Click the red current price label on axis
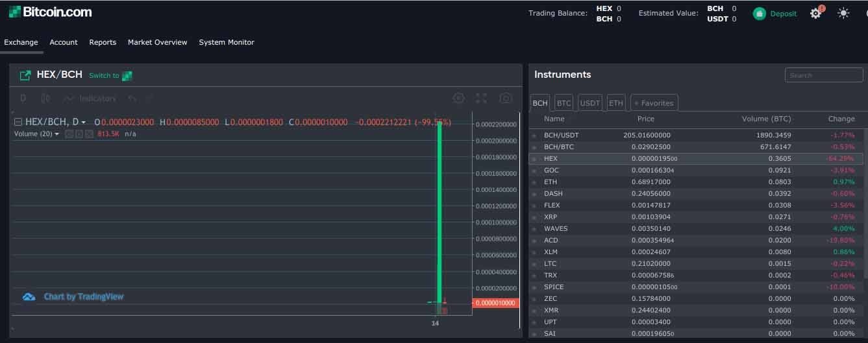Viewport: 868px width, 343px height. 496,303
